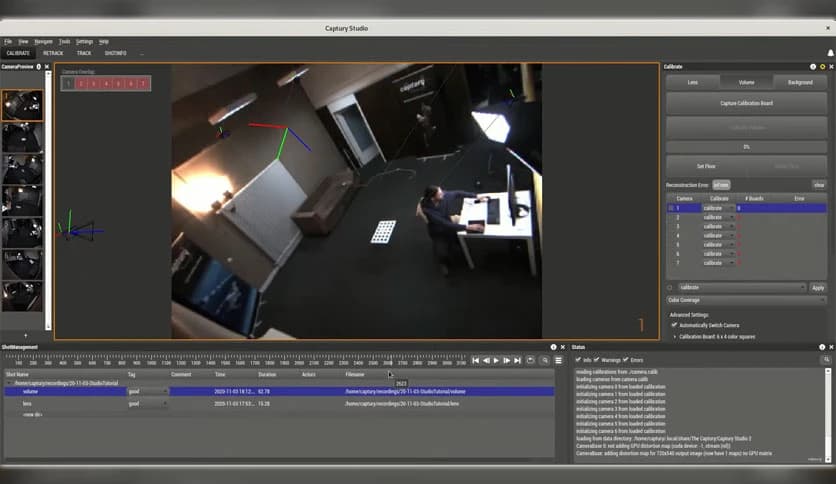
Task: Step one frame forward in timeline
Action: click(507, 361)
